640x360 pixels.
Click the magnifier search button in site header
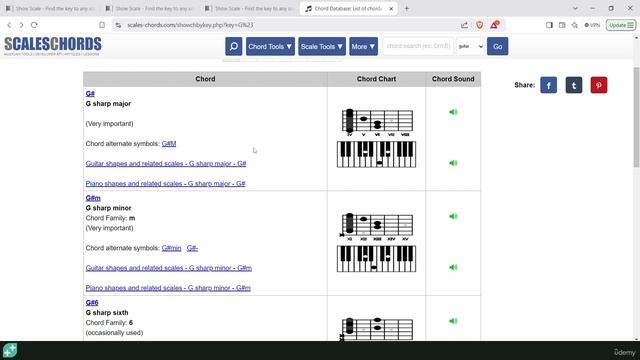tap(233, 47)
